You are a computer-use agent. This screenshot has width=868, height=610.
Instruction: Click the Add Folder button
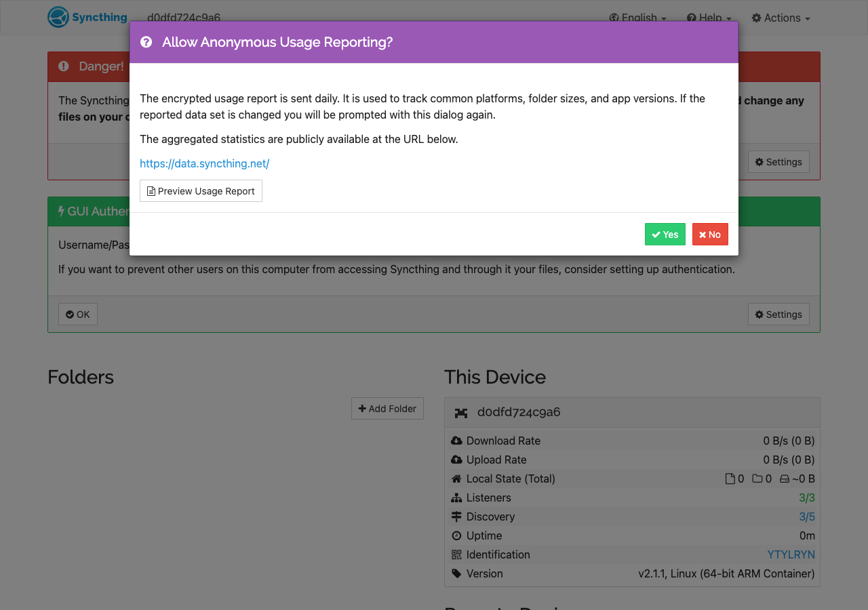(x=387, y=408)
